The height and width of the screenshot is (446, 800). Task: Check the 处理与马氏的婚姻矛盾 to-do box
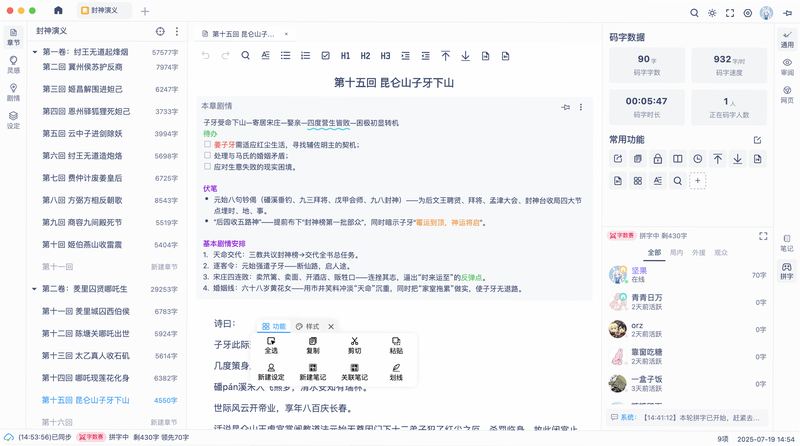coord(207,155)
